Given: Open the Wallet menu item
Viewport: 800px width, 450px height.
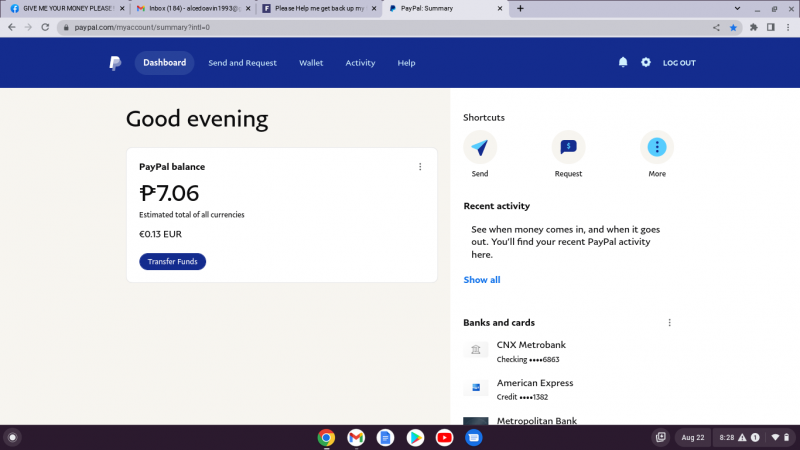Looking at the screenshot, I should tap(311, 63).
